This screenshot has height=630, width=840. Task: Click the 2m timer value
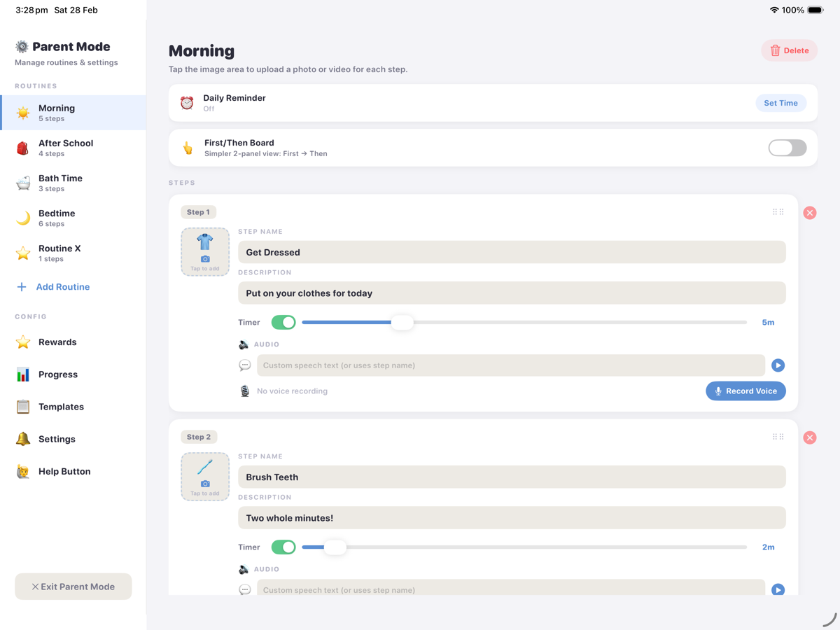click(x=768, y=547)
